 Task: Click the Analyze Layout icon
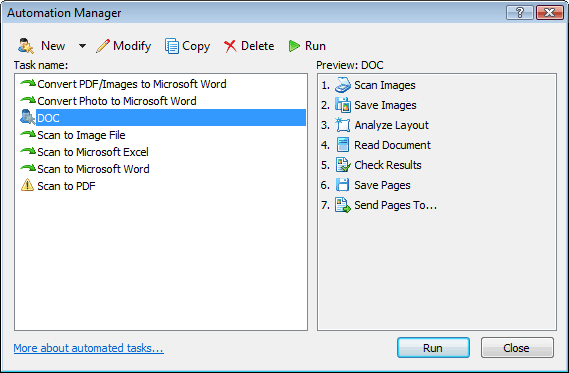pyautogui.click(x=343, y=125)
